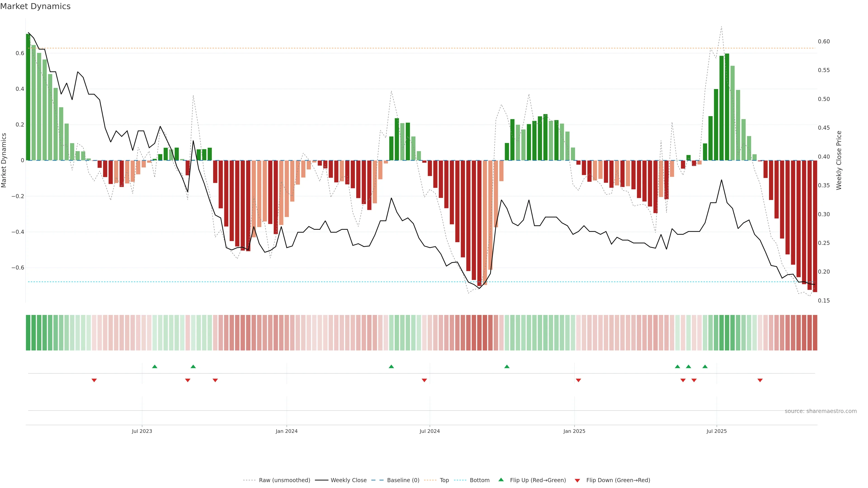Image resolution: width=868 pixels, height=488 pixels.
Task: Click the source: sharemaestro.com text
Action: [821, 411]
